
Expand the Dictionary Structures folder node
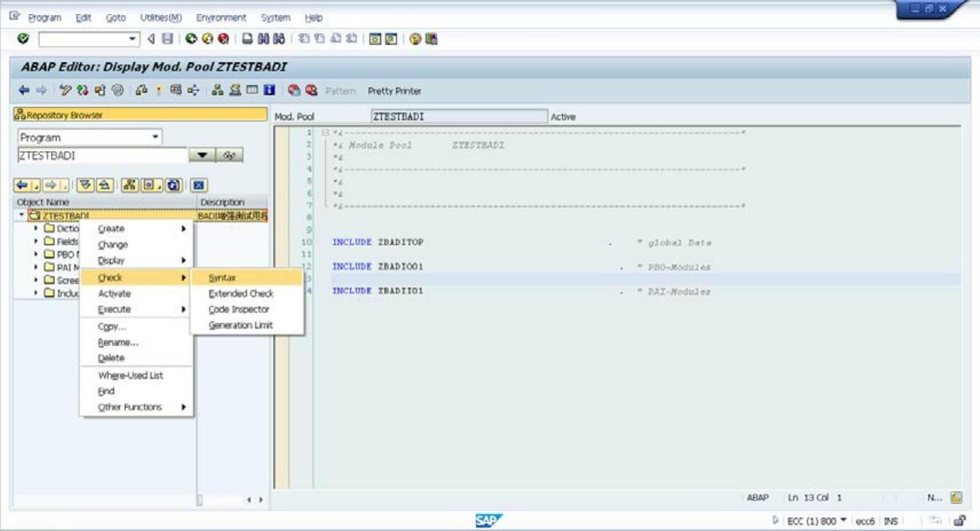(x=36, y=228)
